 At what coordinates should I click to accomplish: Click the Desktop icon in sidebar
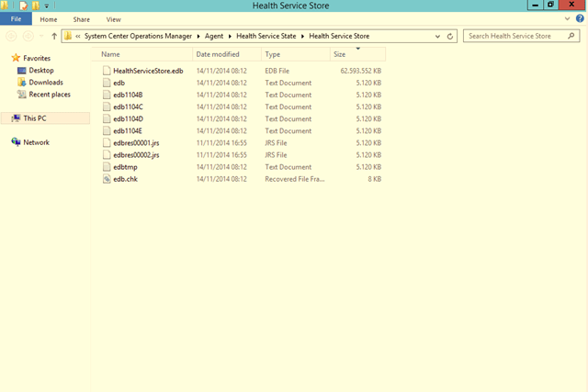coord(22,70)
